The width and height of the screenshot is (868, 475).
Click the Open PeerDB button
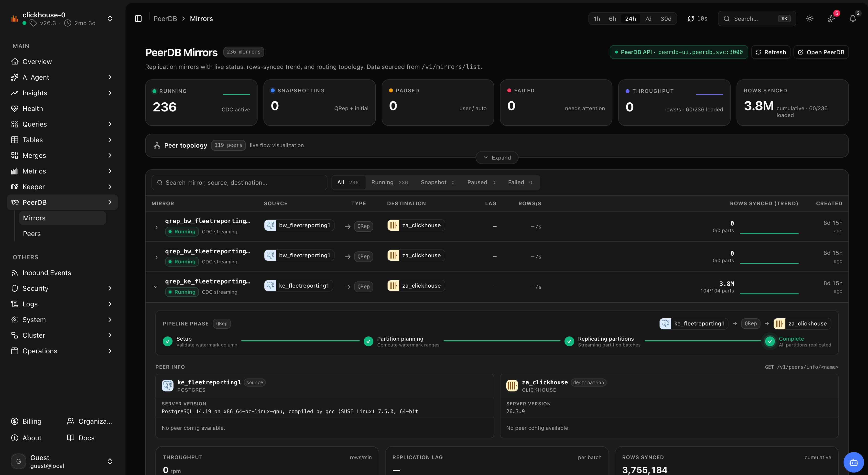[x=821, y=52]
